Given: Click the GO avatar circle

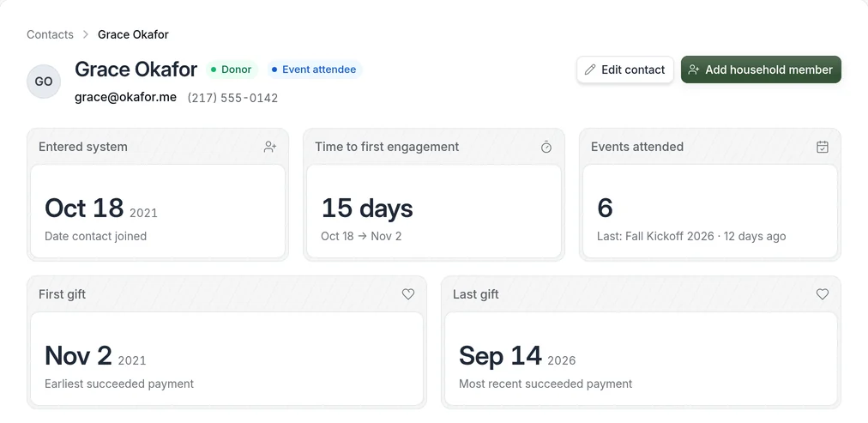Looking at the screenshot, I should tap(44, 82).
